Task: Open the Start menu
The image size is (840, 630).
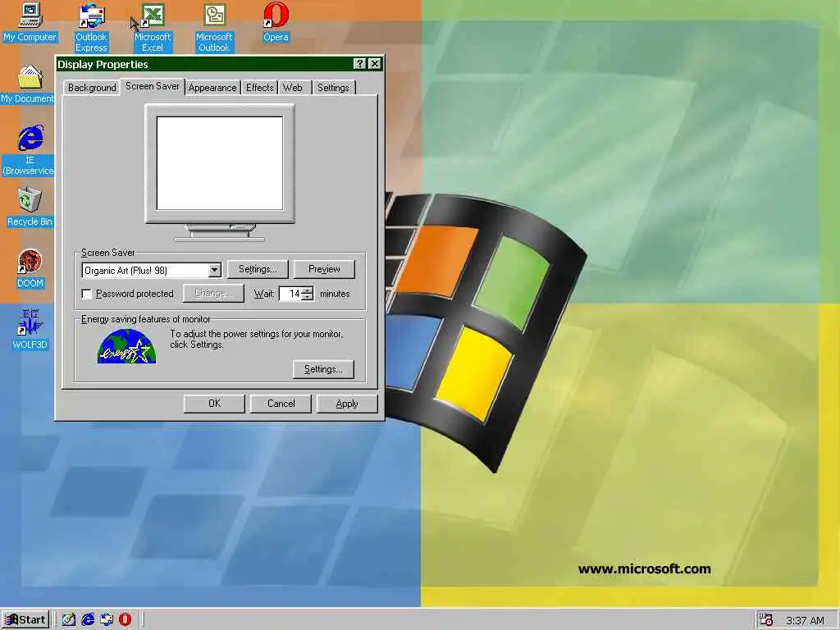Action: 25,620
